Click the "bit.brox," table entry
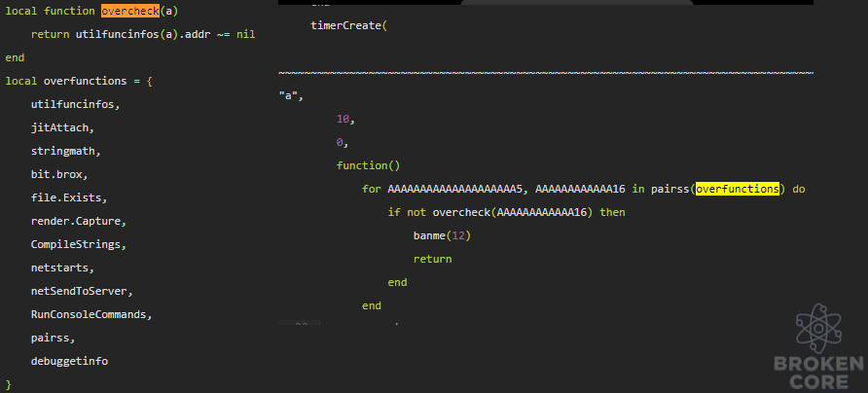This screenshot has width=868, height=393. pos(59,174)
